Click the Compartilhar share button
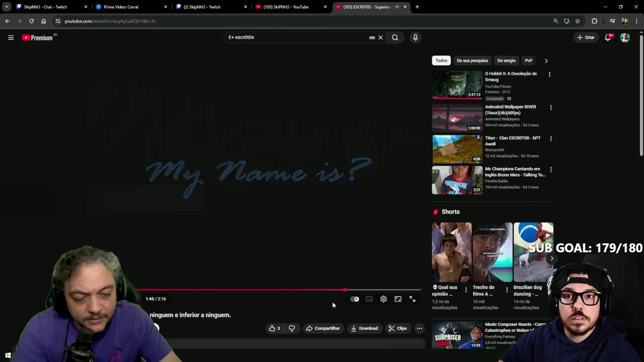644x362 pixels. (x=323, y=328)
